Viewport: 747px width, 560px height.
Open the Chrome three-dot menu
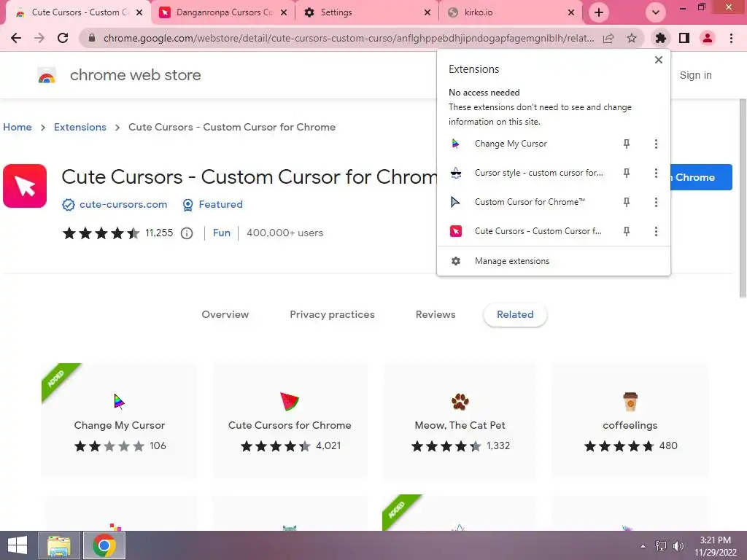pos(731,38)
